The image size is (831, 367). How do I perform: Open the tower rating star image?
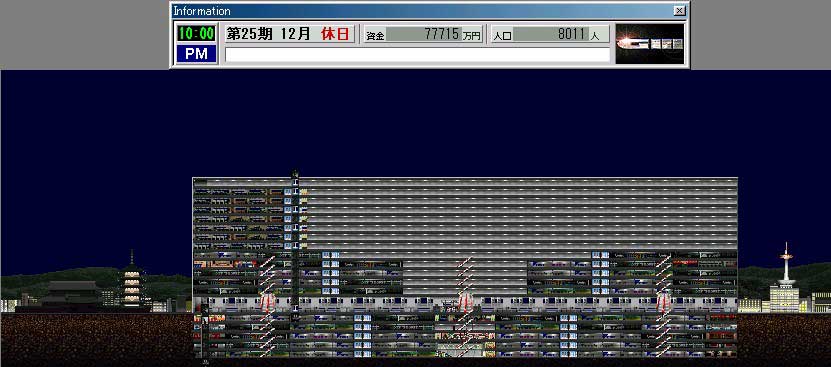coord(650,43)
